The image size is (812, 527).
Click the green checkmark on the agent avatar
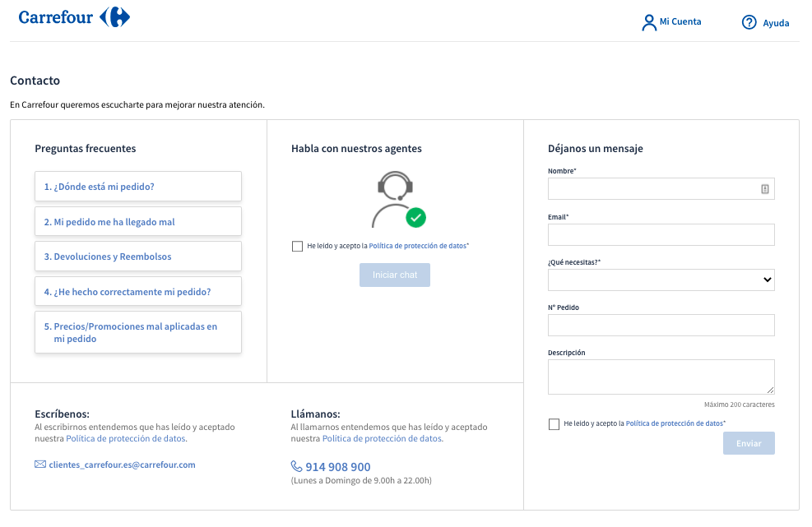pos(415,218)
